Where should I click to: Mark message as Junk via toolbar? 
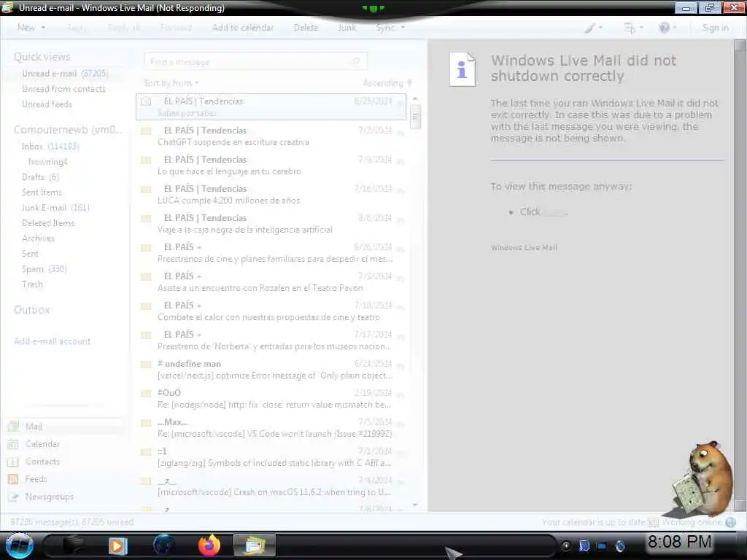(347, 28)
